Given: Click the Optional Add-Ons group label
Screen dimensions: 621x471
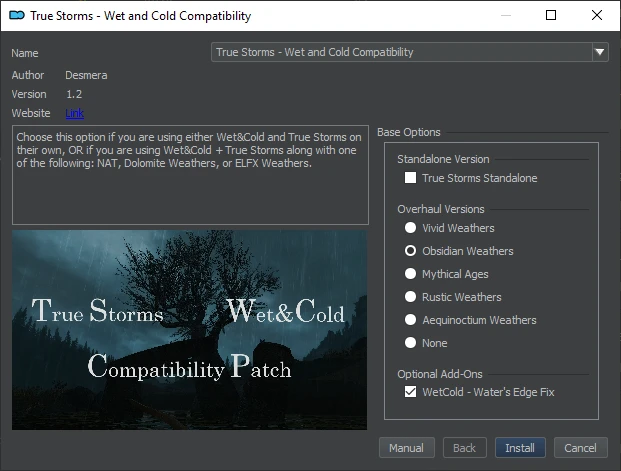Looking at the screenshot, I should 440,374.
